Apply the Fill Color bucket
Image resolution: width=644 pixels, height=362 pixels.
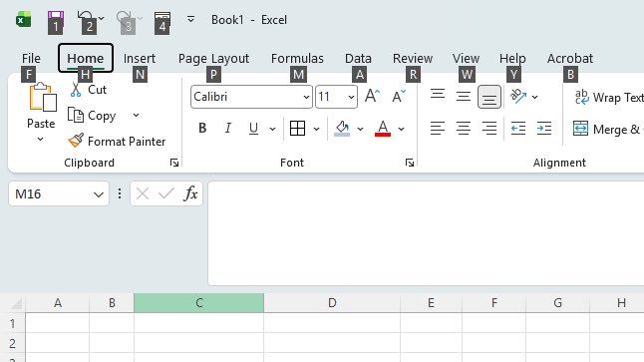342,129
